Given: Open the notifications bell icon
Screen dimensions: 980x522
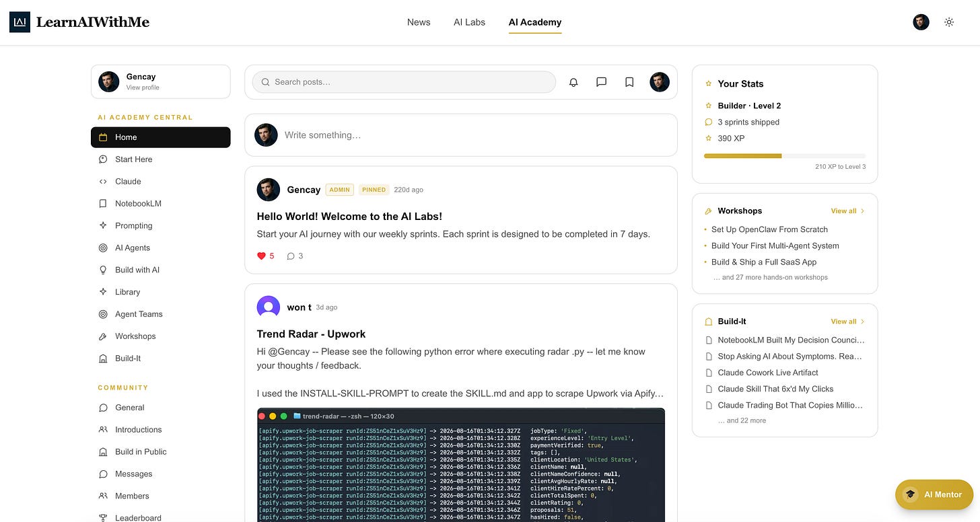Looking at the screenshot, I should pyautogui.click(x=573, y=82).
